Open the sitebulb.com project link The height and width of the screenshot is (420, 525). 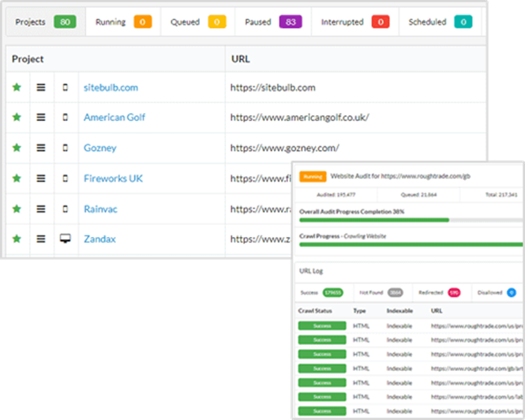(x=111, y=88)
